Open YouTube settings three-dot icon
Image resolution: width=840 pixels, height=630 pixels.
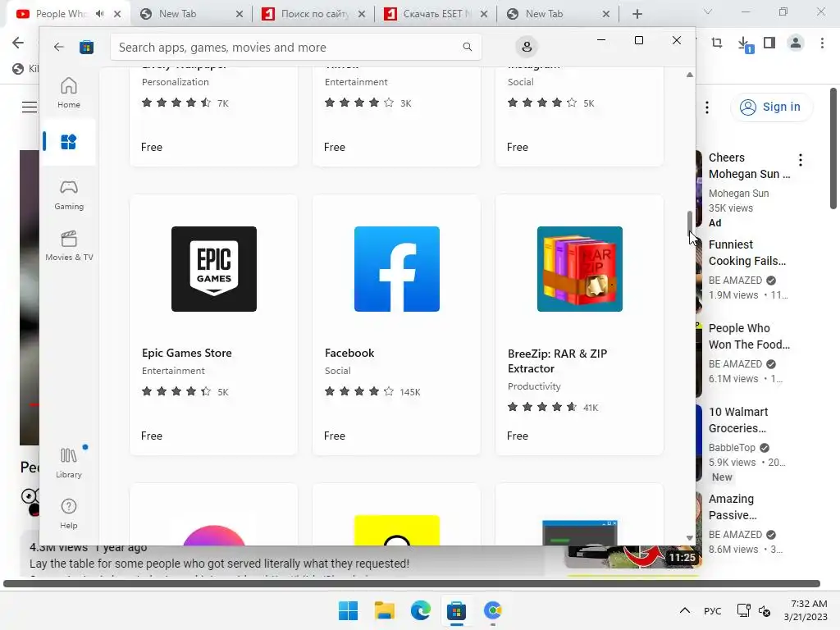707,107
